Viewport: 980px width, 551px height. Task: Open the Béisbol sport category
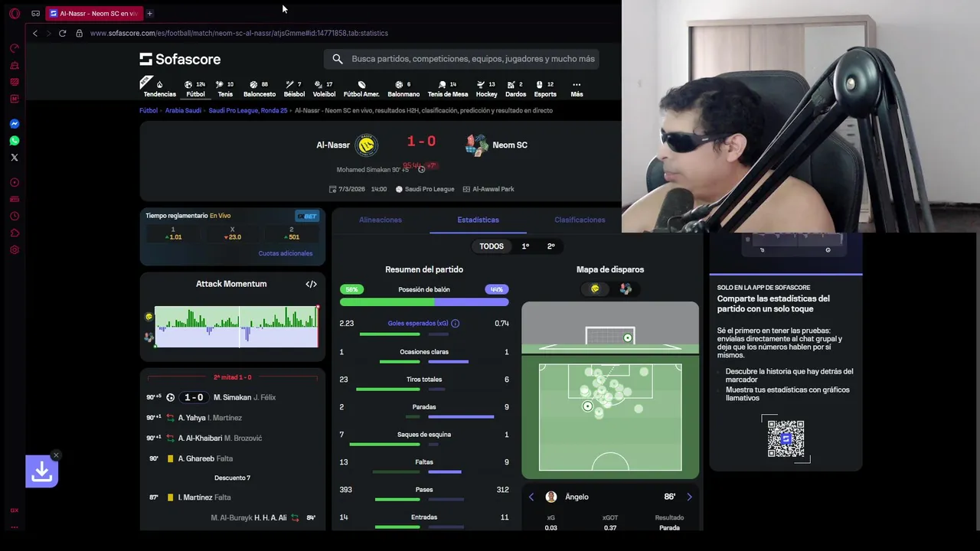click(294, 89)
